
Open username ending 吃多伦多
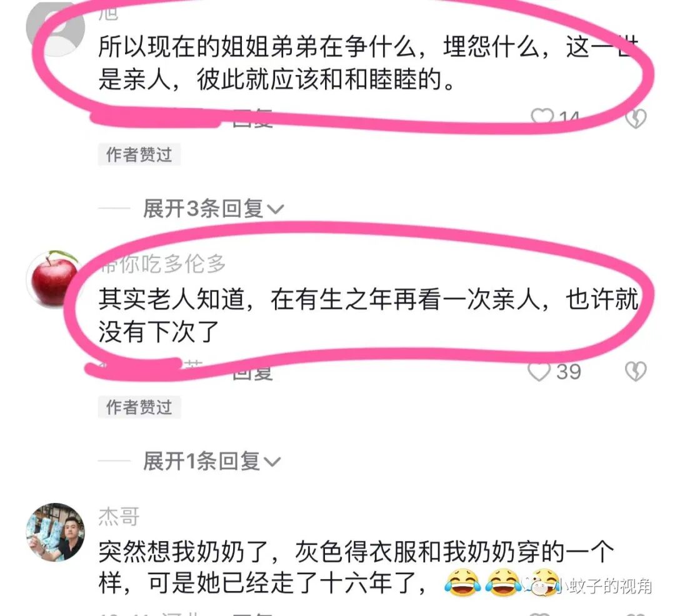pyautogui.click(x=162, y=264)
